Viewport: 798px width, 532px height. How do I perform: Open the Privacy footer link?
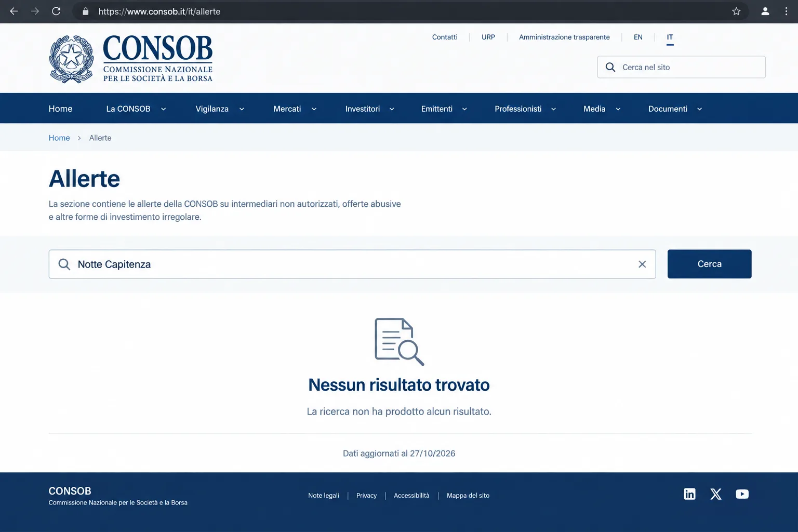tap(366, 495)
